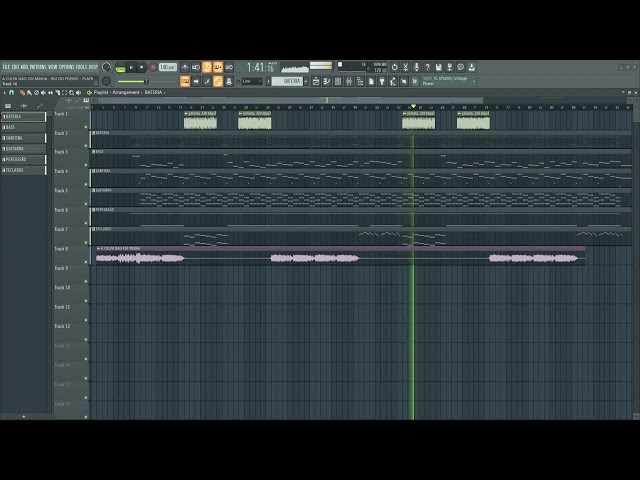Click the plugin picker plug icon
640x480 pixels.
[382, 81]
